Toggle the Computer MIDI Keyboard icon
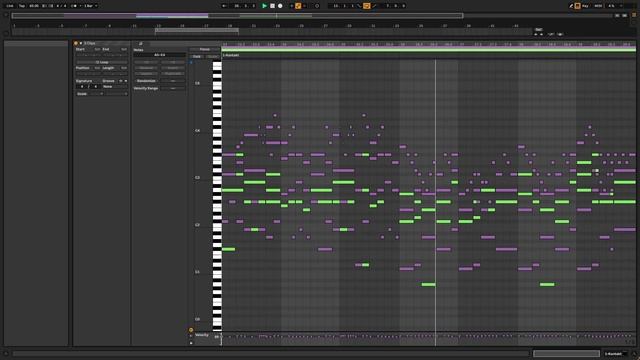Image resolution: width=640 pixels, height=360 pixels. tap(578, 6)
